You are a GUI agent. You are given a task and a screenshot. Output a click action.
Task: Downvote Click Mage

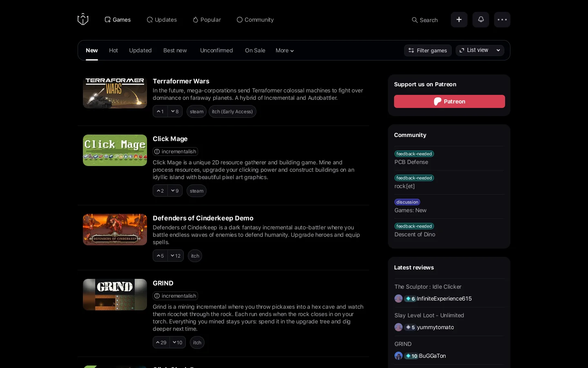point(175,191)
